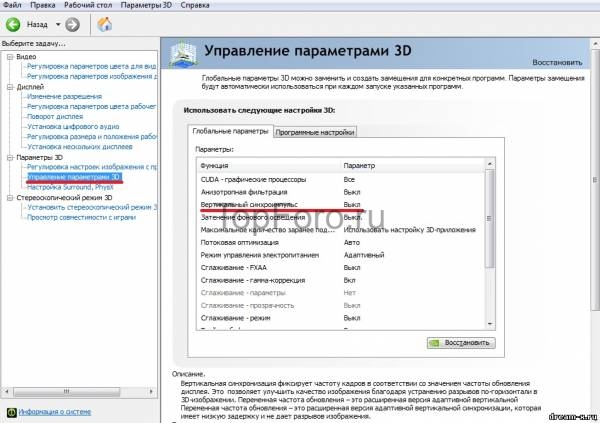Open Установить стереоскопический режим 3D

coord(92,207)
